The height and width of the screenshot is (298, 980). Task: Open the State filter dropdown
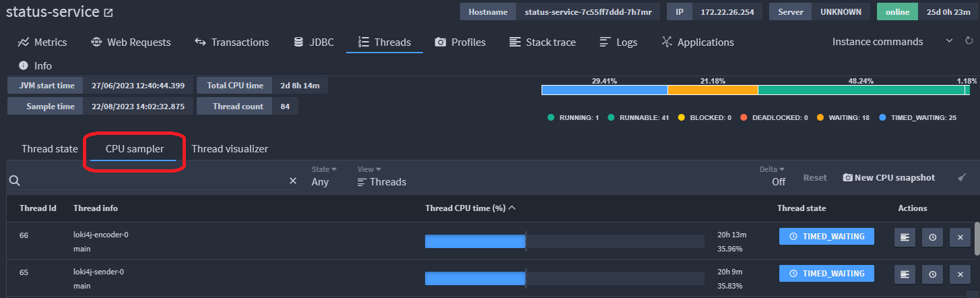pos(324,176)
